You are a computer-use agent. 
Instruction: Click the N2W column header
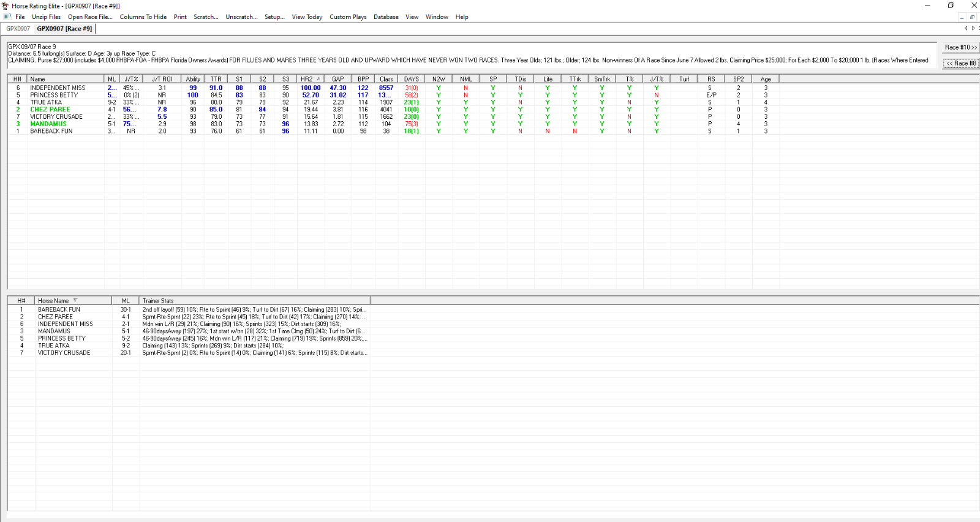439,79
